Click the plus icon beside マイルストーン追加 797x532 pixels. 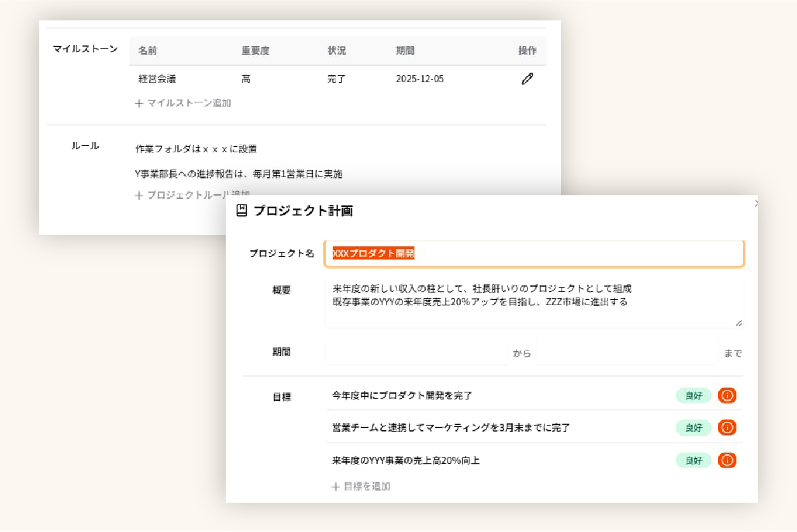139,103
